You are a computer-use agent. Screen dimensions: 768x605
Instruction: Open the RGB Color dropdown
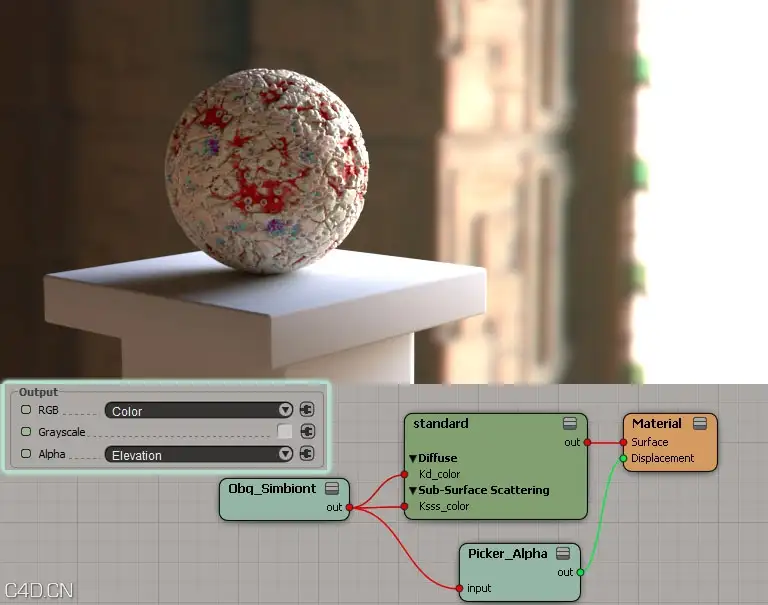[199, 410]
